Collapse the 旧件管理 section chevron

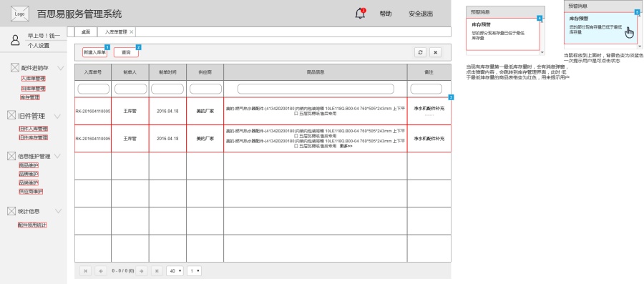click(x=57, y=116)
